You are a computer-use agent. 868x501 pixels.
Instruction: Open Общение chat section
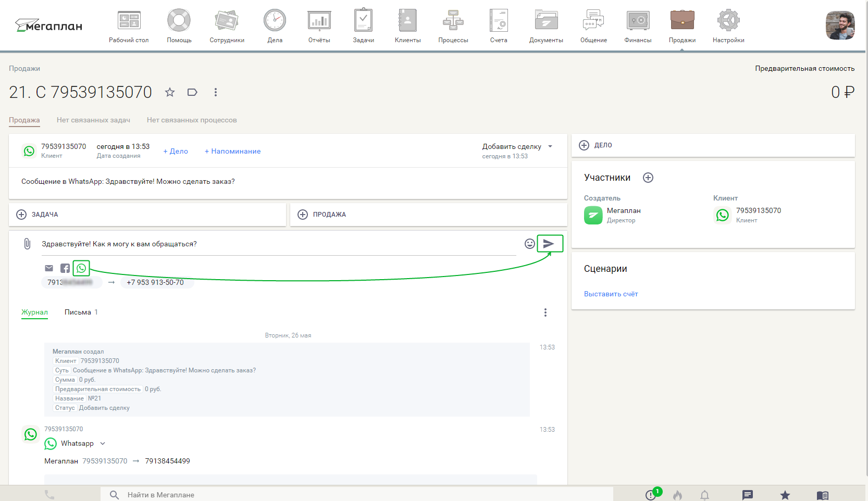pos(593,27)
